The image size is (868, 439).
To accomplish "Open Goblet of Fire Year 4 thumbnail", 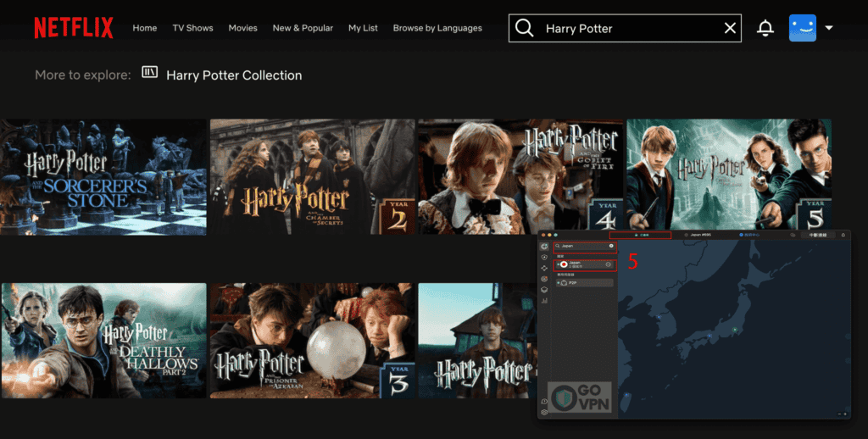I will tap(520, 177).
